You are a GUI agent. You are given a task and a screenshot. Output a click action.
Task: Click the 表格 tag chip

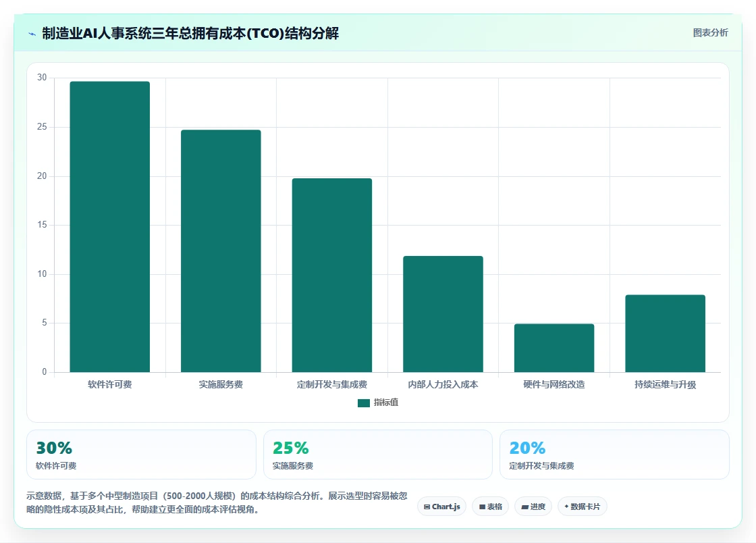tap(490, 507)
